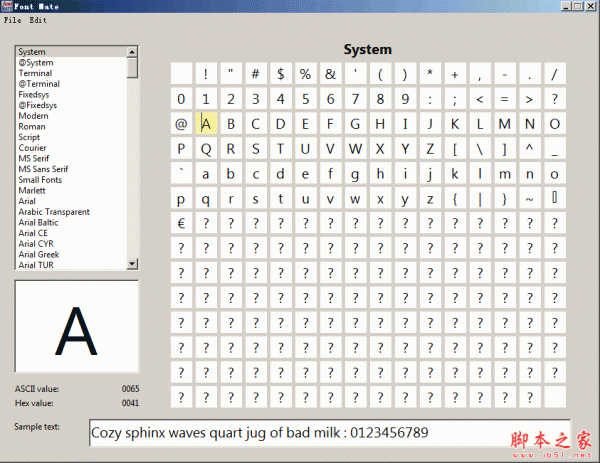
Task: Select the euro sign cell
Action: pos(181,223)
